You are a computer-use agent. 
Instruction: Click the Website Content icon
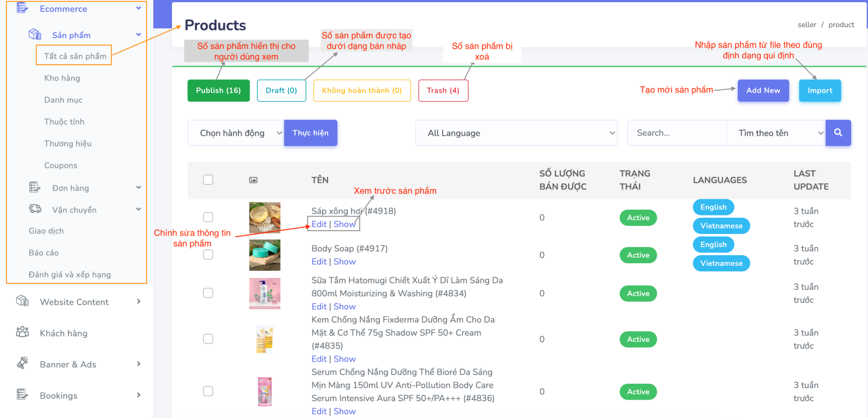click(x=22, y=301)
